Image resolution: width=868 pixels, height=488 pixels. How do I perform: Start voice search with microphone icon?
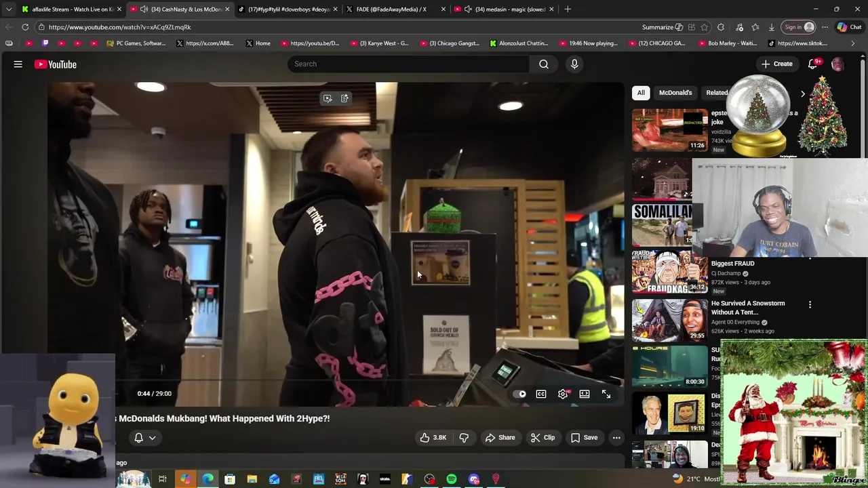click(574, 64)
